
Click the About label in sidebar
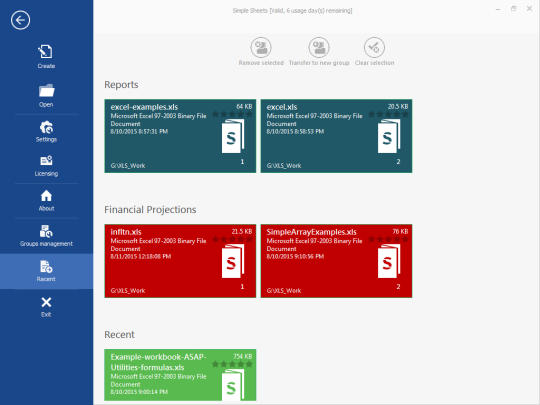pyautogui.click(x=46, y=208)
